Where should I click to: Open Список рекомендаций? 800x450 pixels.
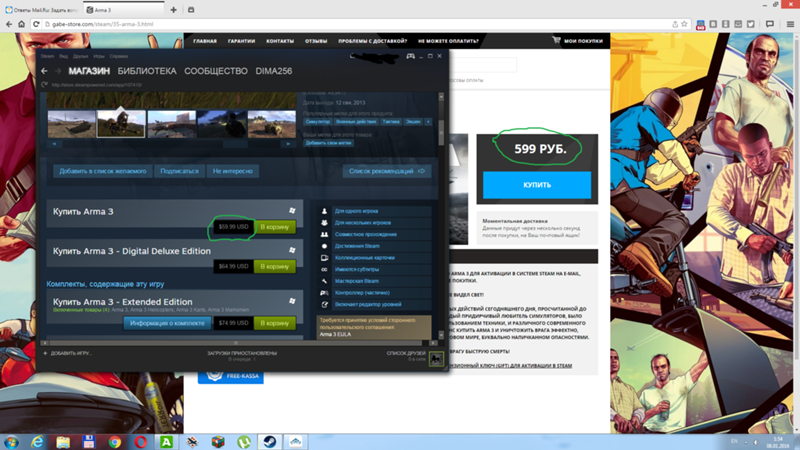387,171
